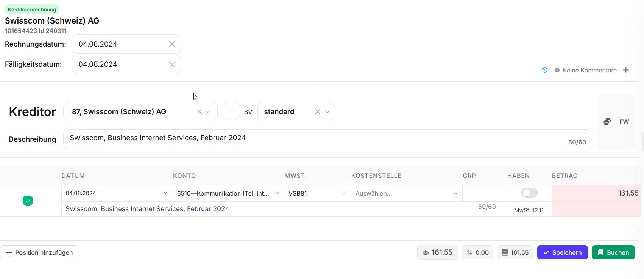The height and width of the screenshot is (279, 644).
Task: Expand the Kreditor dropdown list
Action: tap(208, 112)
